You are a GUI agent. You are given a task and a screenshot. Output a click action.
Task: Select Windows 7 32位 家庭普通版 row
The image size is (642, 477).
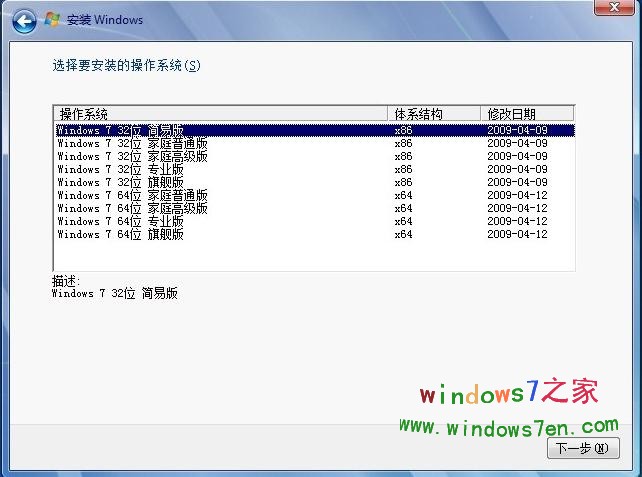tap(315, 143)
